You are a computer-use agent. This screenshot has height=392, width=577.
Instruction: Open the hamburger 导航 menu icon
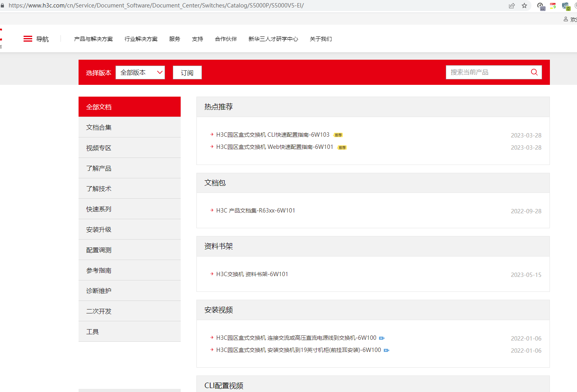(x=28, y=39)
